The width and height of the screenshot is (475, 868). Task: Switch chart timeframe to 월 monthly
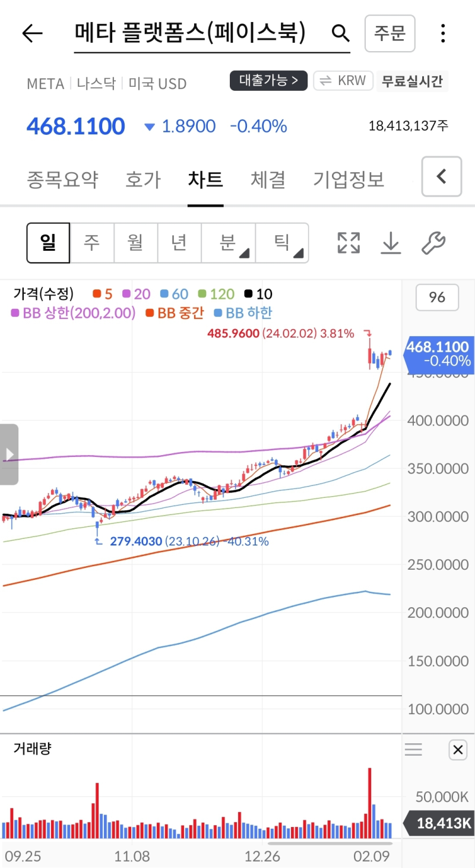[x=136, y=242]
